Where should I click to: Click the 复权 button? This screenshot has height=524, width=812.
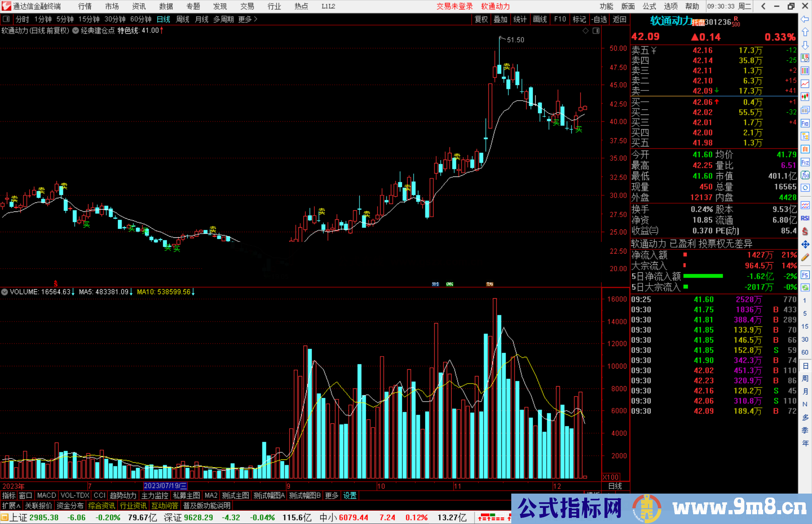pyautogui.click(x=481, y=19)
